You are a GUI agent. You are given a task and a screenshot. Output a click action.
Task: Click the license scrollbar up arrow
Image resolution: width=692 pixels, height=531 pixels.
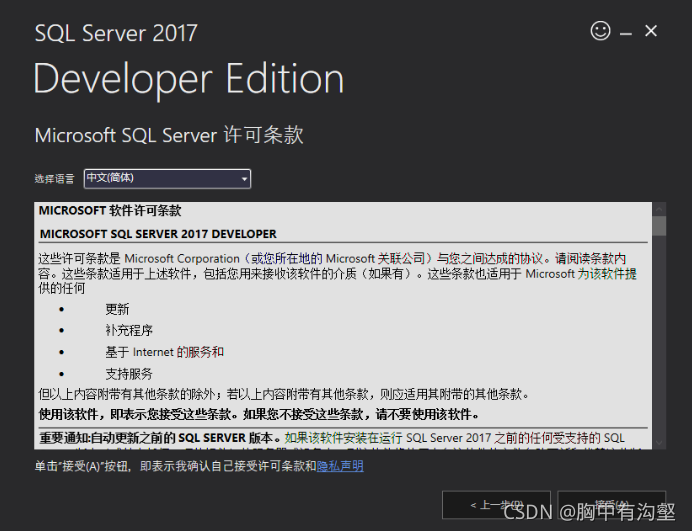point(659,209)
